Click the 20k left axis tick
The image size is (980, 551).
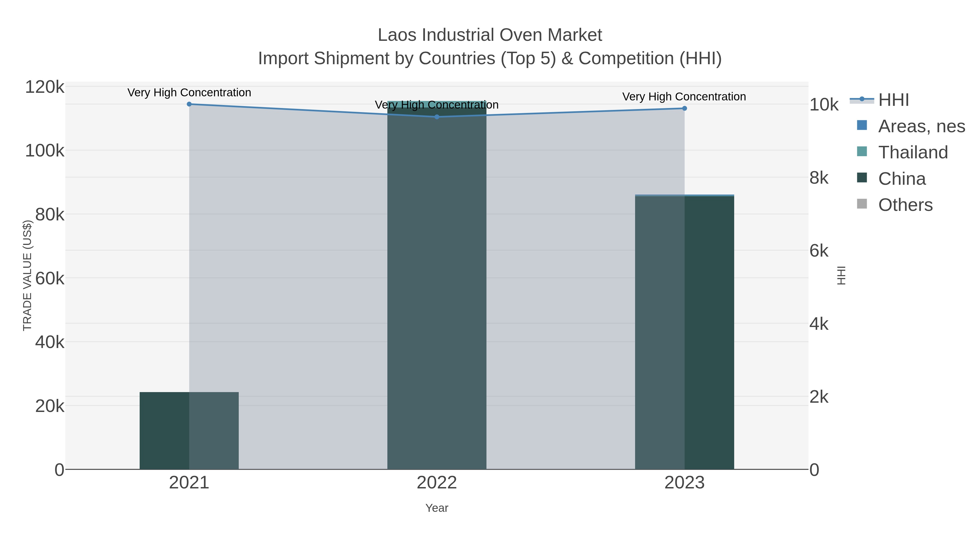[x=50, y=406]
